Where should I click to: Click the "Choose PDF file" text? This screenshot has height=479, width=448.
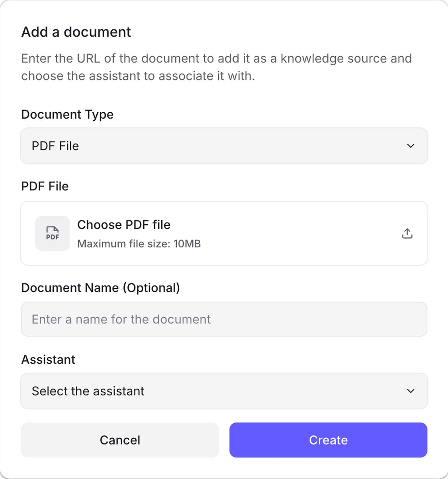coord(124,225)
